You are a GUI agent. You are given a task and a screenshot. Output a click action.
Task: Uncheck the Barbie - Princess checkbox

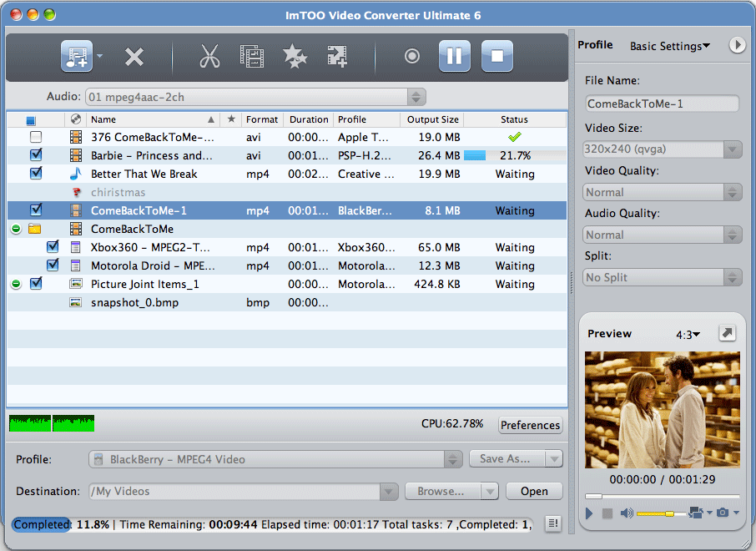(36, 155)
